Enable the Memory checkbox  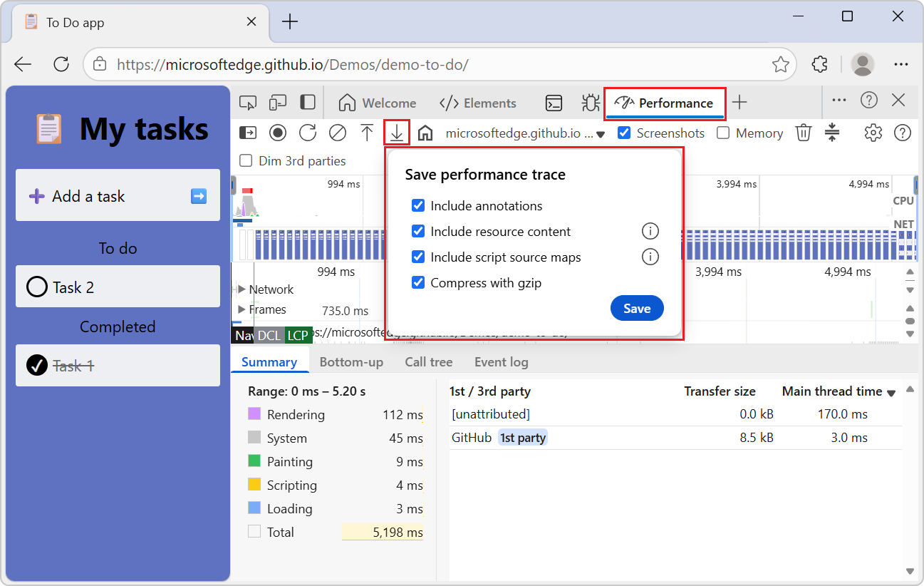pos(723,133)
